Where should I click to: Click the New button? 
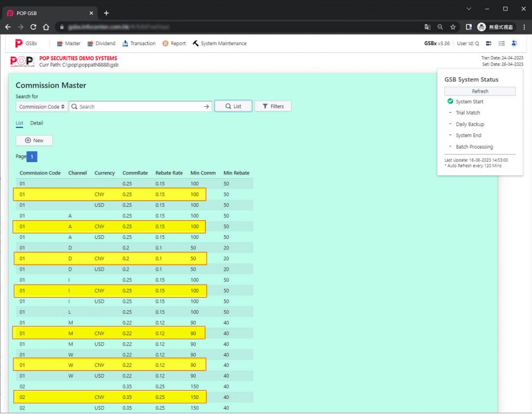click(34, 140)
